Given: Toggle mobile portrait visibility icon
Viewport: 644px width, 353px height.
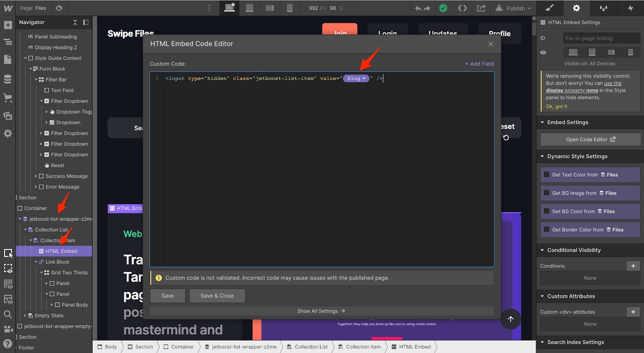Looking at the screenshot, I should (630, 52).
